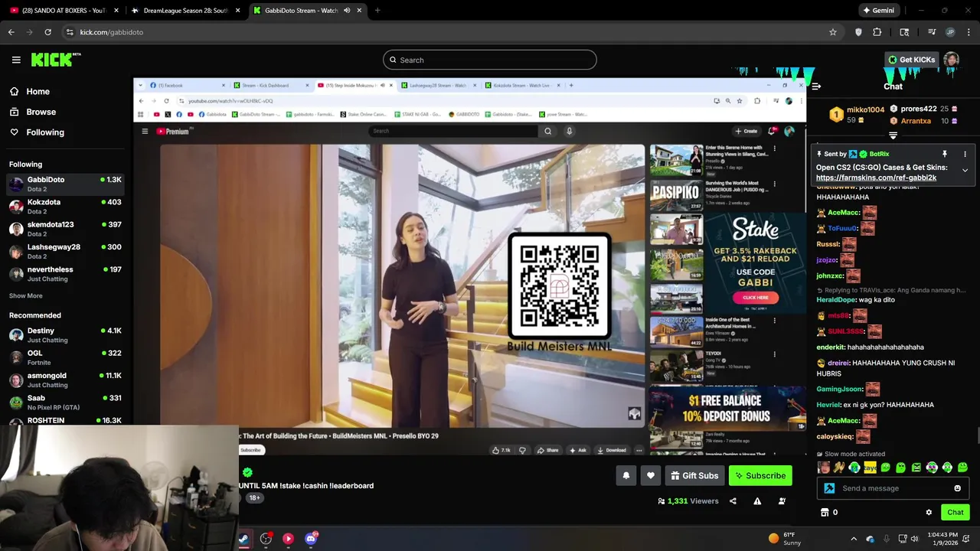Mute the GabbiDoto Stream tab audio
980x551 pixels.
click(347, 11)
